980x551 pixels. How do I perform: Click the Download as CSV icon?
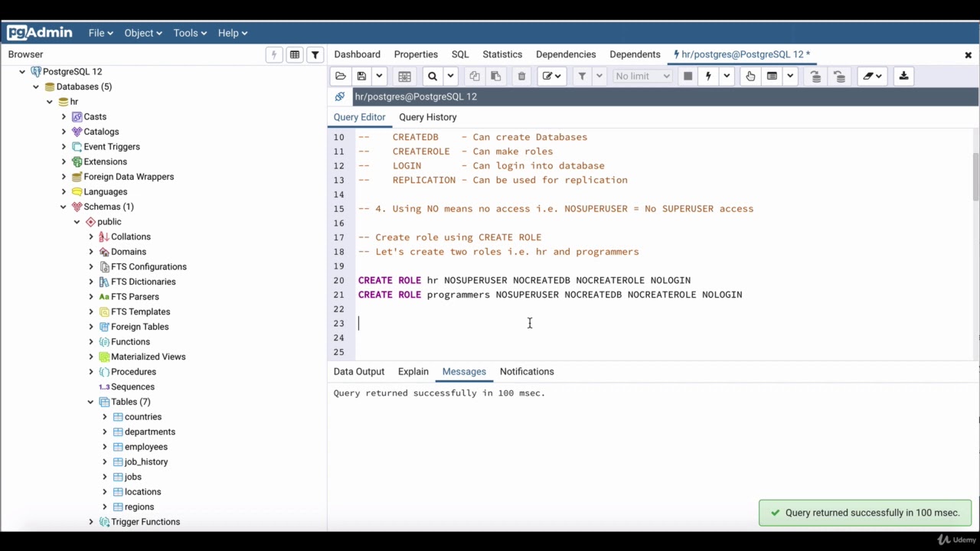pos(903,76)
